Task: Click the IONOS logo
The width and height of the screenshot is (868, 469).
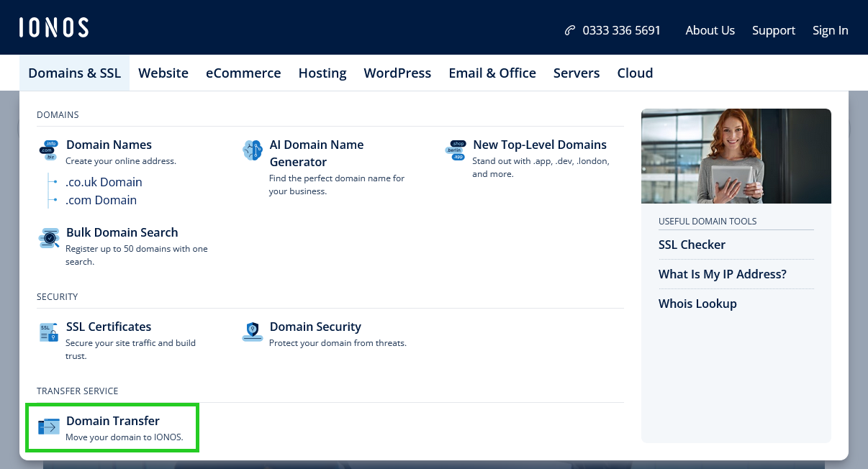Action: (54, 28)
